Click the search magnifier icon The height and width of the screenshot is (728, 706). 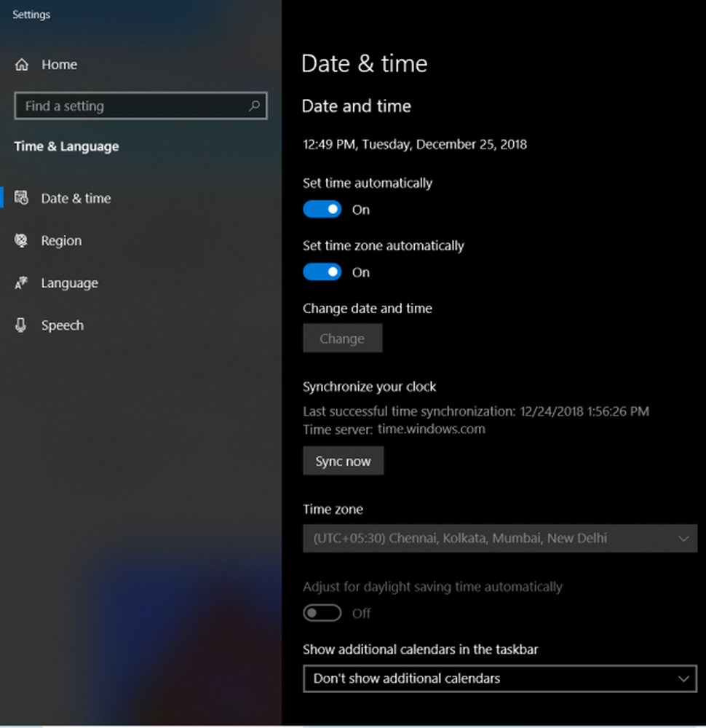254,106
